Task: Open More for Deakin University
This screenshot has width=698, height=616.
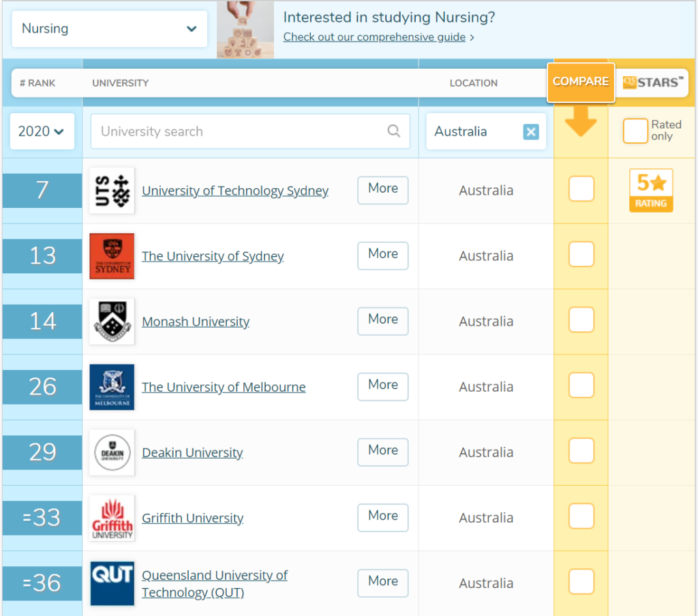Action: coord(383,452)
